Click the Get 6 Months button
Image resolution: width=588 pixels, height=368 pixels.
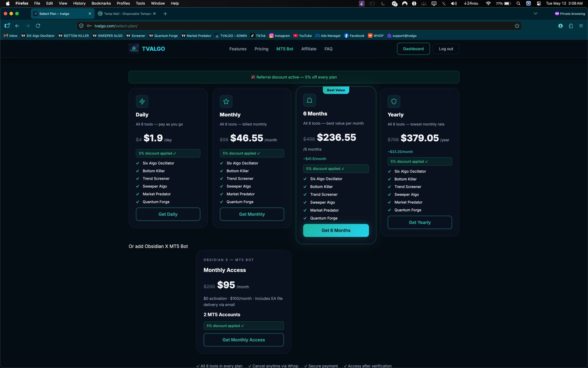point(336,230)
